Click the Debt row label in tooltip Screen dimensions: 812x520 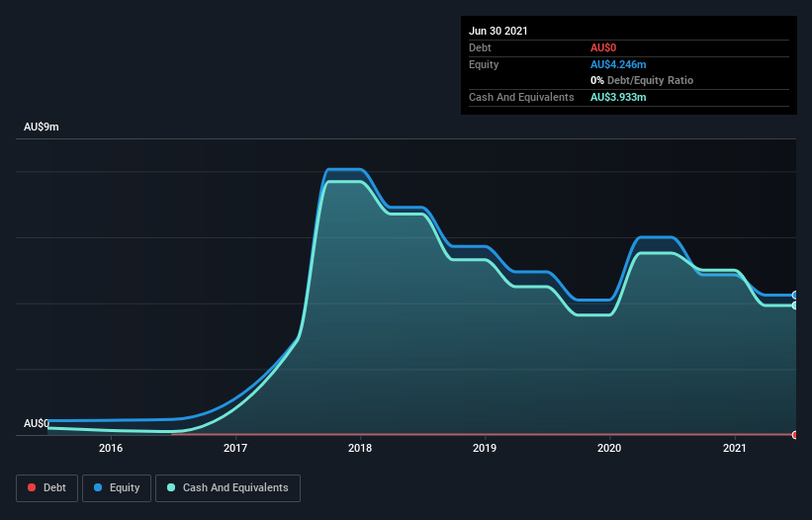(480, 47)
